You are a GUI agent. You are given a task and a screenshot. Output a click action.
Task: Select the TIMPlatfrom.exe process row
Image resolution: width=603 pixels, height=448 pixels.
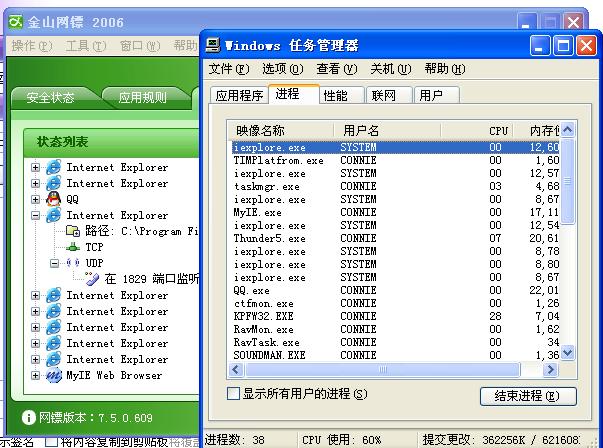click(395, 160)
